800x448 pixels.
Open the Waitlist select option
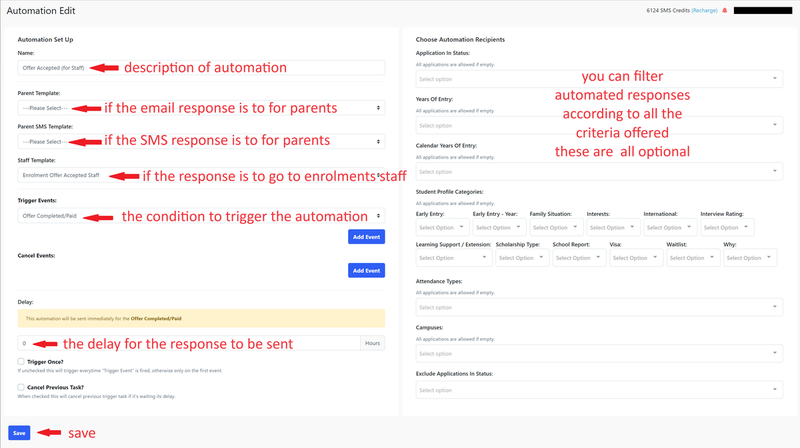[x=693, y=258]
